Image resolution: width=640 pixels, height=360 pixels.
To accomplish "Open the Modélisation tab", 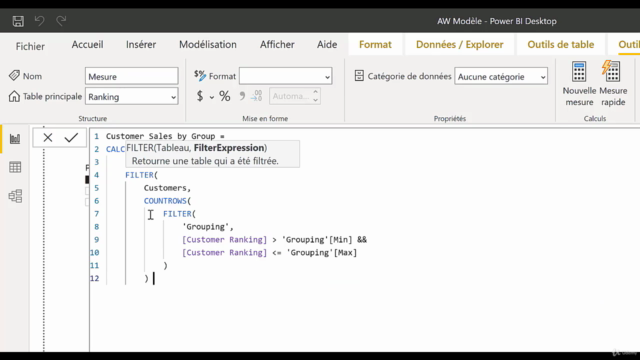I will point(208,44).
